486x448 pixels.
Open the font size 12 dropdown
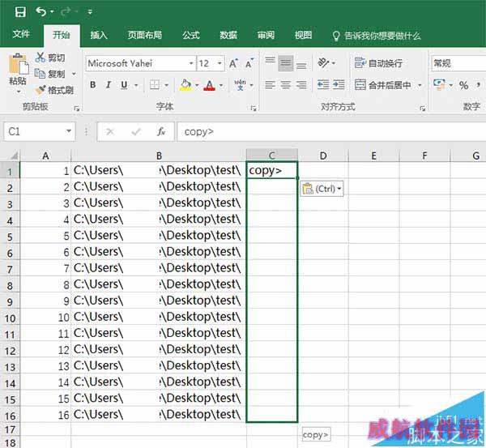tap(220, 63)
